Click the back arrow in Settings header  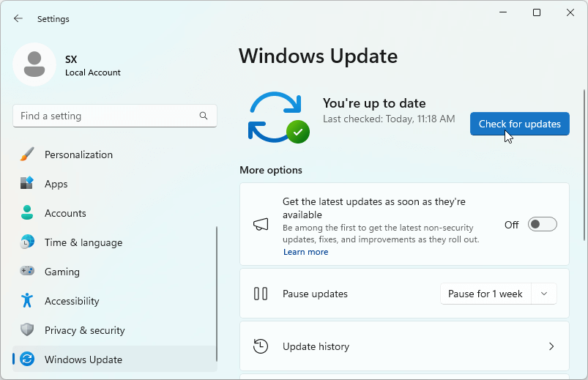(x=18, y=19)
